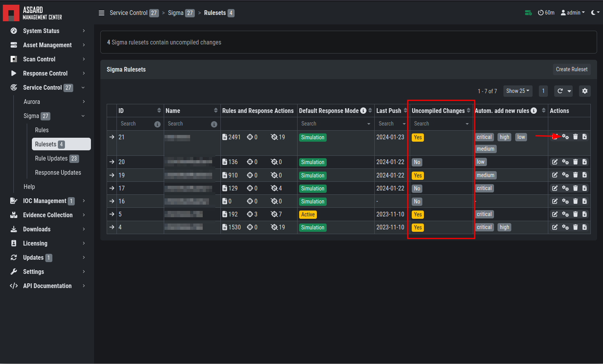The height and width of the screenshot is (364, 603).
Task: Expand the row details for ruleset 21
Action: coord(112,137)
